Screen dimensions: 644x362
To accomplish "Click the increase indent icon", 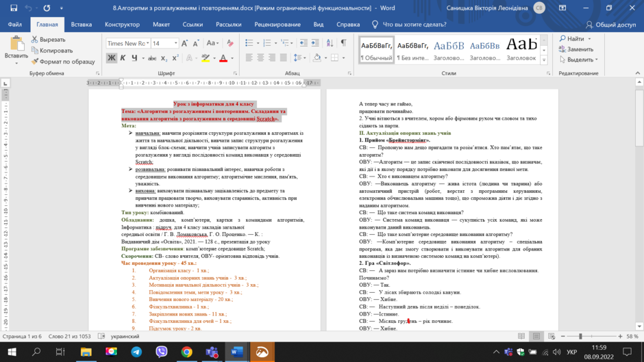I will coord(315,42).
